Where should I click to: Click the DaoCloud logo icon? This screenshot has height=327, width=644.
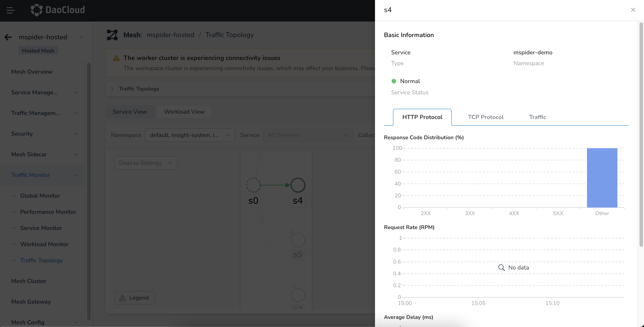point(37,10)
